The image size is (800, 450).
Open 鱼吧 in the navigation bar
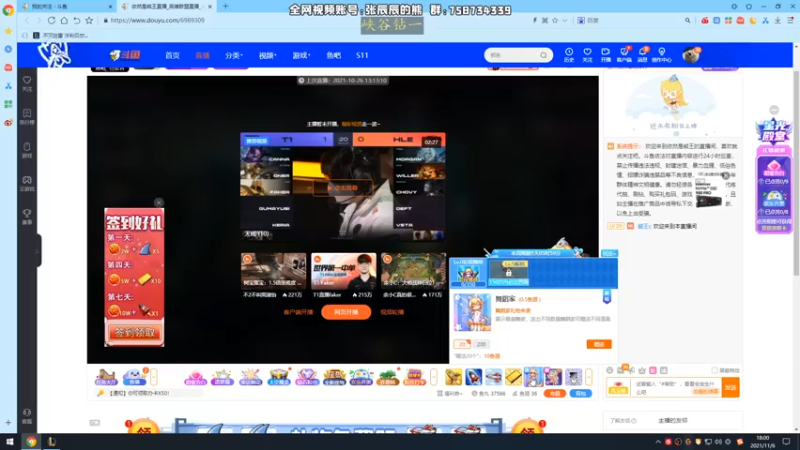point(334,55)
